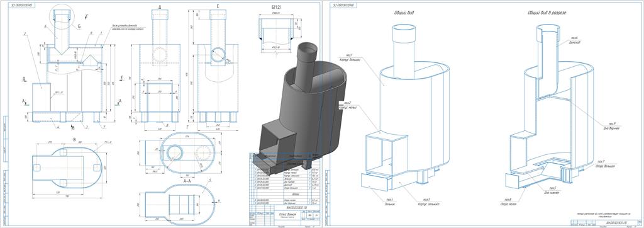Viewport: 644px width, 228px height.
Task: Select the 'поз.7 Опора большая' callout label
Action: pyautogui.click(x=606, y=164)
